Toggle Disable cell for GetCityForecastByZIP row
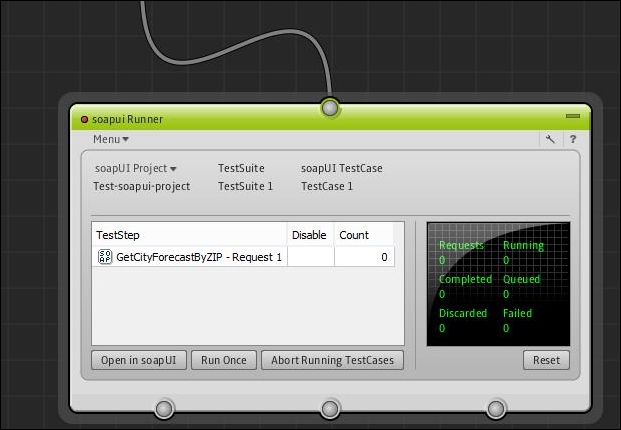621x430 pixels. pyautogui.click(x=310, y=257)
